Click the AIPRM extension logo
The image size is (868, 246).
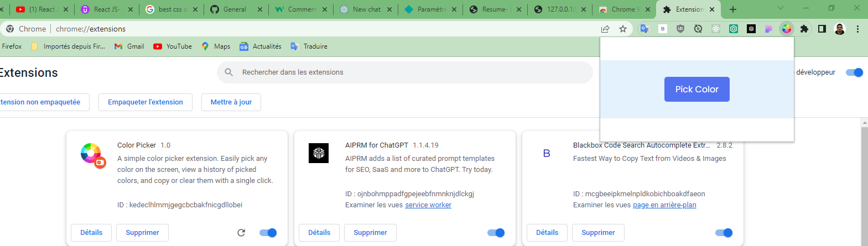(x=319, y=153)
